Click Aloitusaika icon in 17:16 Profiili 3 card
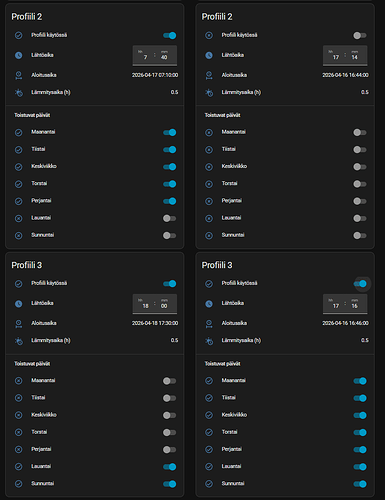This screenshot has width=385, height=500. click(209, 324)
